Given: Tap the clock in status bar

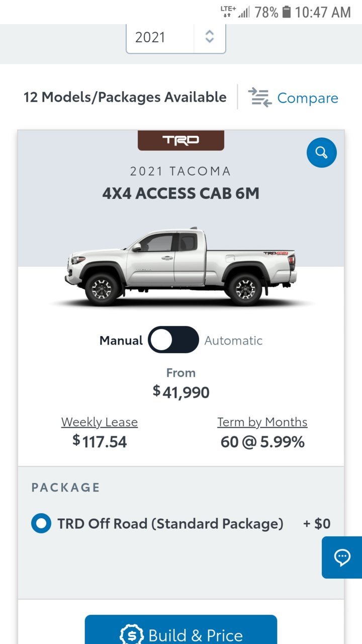Looking at the screenshot, I should (323, 12).
